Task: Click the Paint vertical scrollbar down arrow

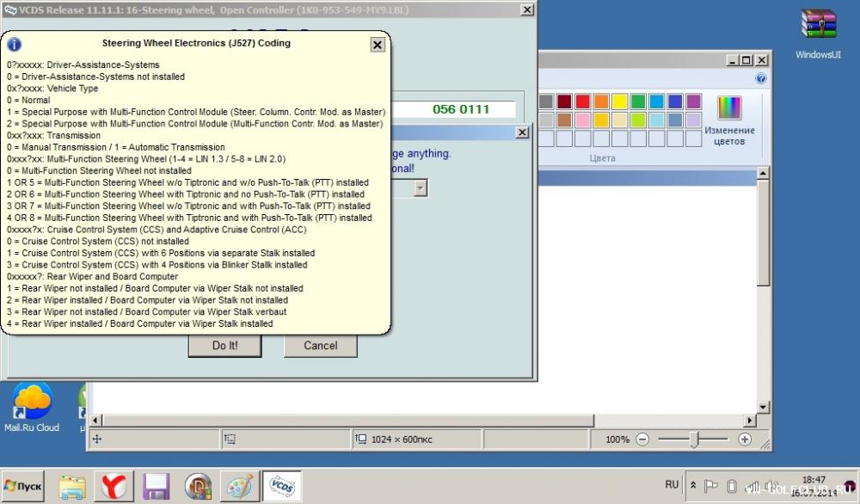Action: pos(763,408)
